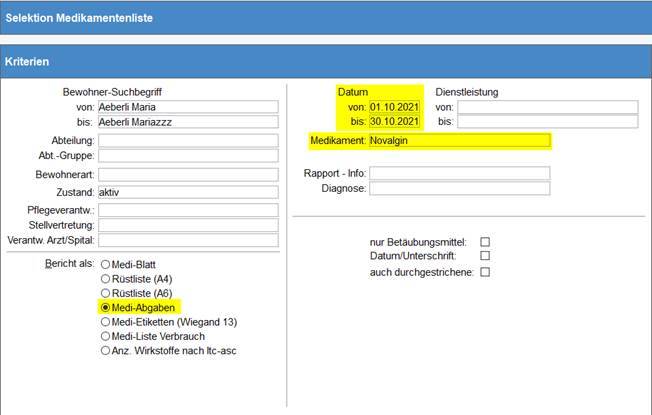The width and height of the screenshot is (652, 415).
Task: Pick Medi-Etiketten (Wiegand 13) option
Action: pos(105,322)
